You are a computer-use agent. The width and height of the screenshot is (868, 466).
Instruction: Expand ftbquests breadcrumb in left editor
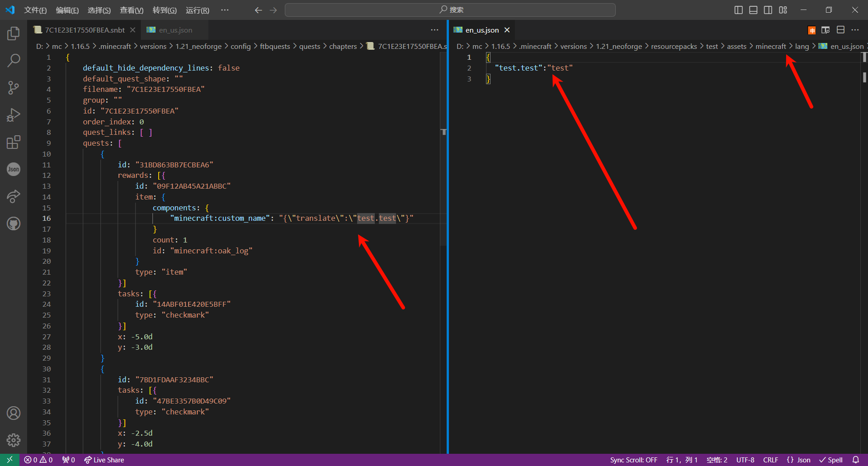(x=275, y=46)
